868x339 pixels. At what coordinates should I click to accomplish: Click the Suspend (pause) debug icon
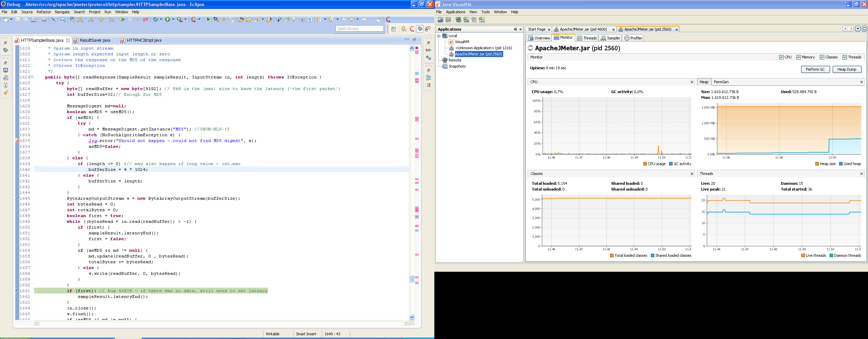(x=130, y=20)
